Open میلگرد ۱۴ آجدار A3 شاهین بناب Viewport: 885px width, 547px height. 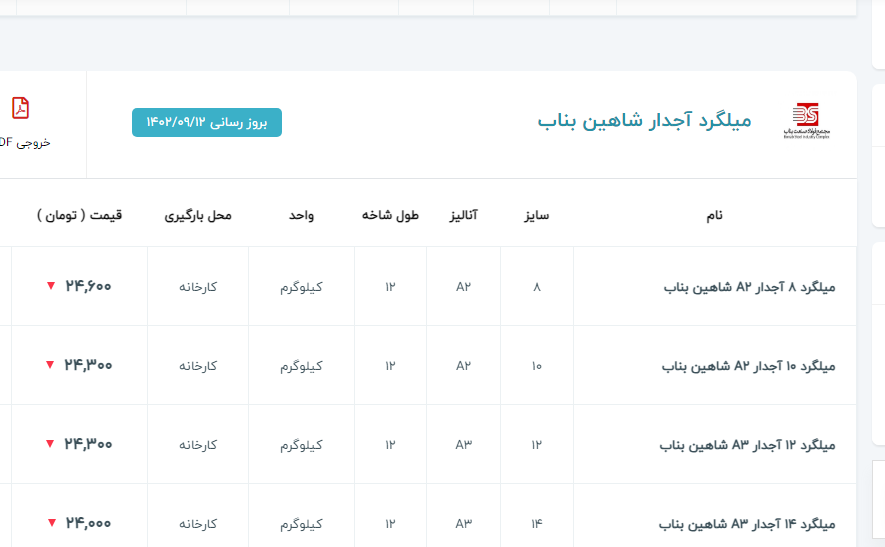[x=747, y=523]
